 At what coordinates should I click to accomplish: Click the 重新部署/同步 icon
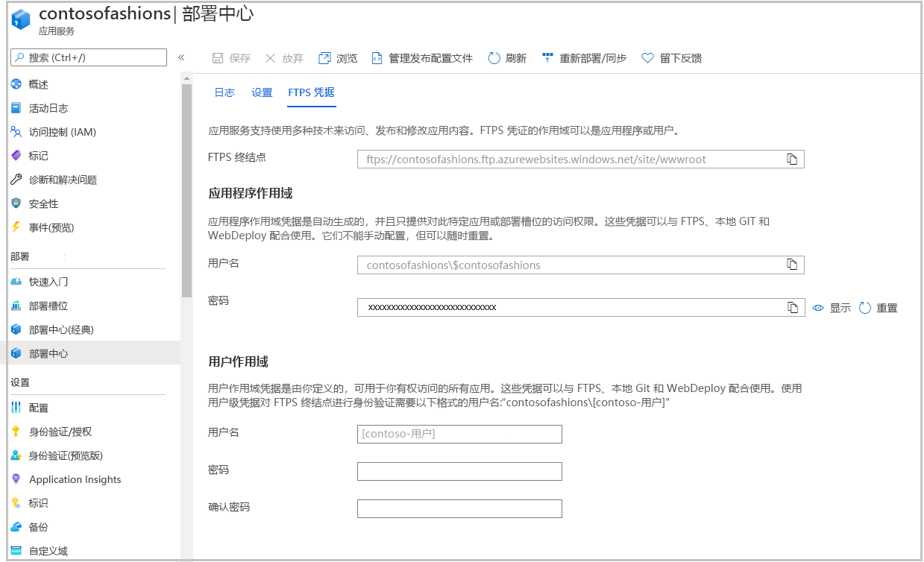(548, 57)
